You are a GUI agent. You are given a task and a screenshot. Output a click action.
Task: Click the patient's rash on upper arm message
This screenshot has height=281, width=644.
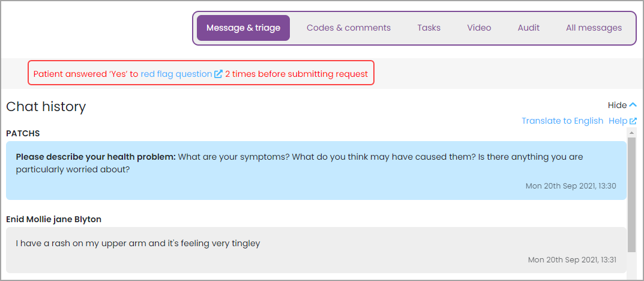(316, 250)
